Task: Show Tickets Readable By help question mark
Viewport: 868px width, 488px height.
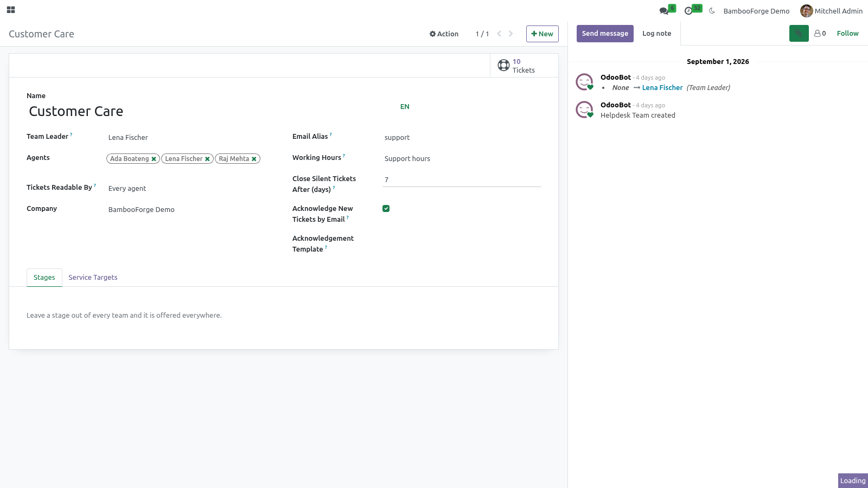Action: click(95, 185)
